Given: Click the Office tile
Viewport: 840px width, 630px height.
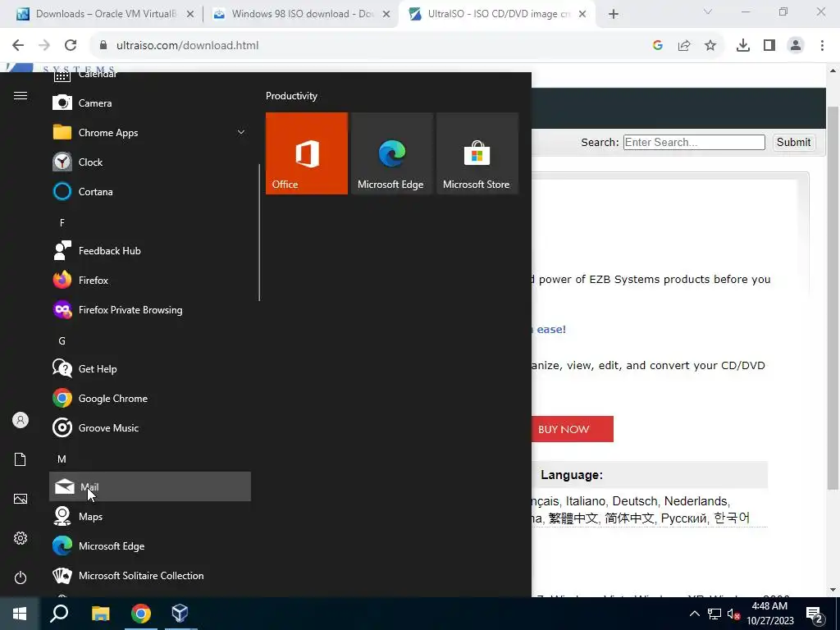Looking at the screenshot, I should (x=307, y=153).
